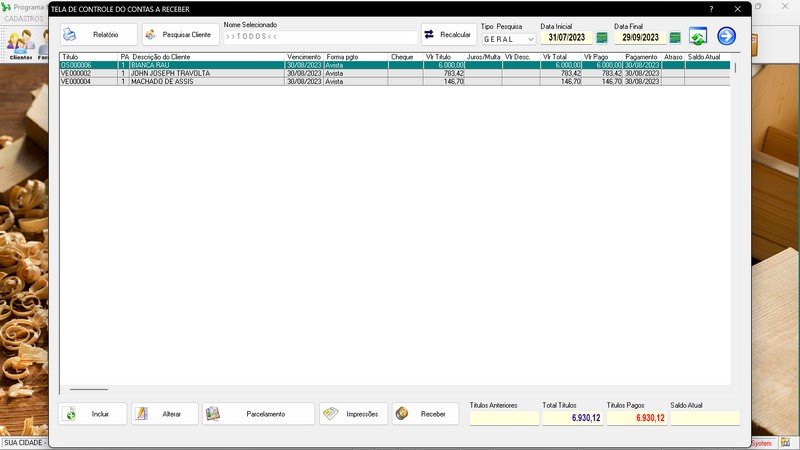Open calendar picker for Data Inicial
800x450 pixels.
click(x=602, y=38)
